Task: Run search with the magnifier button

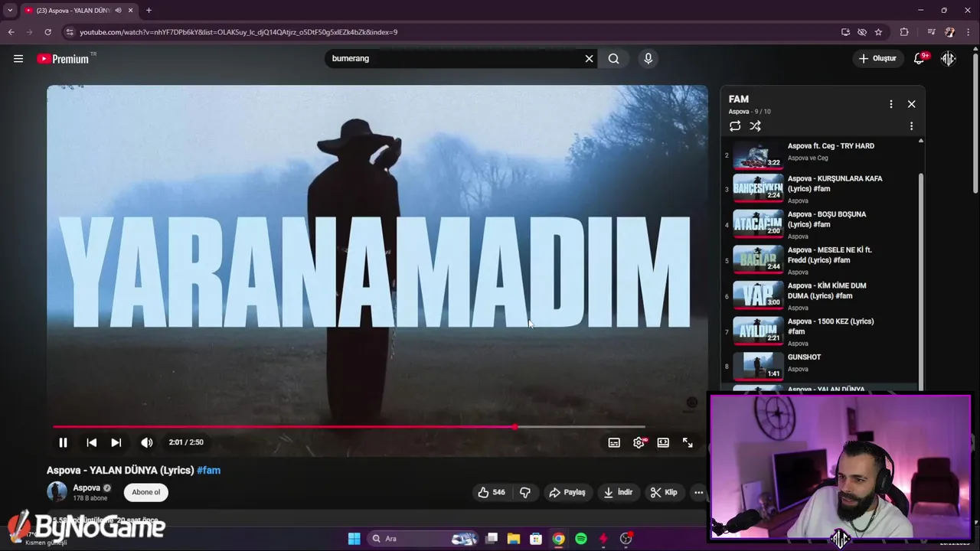Action: click(614, 59)
